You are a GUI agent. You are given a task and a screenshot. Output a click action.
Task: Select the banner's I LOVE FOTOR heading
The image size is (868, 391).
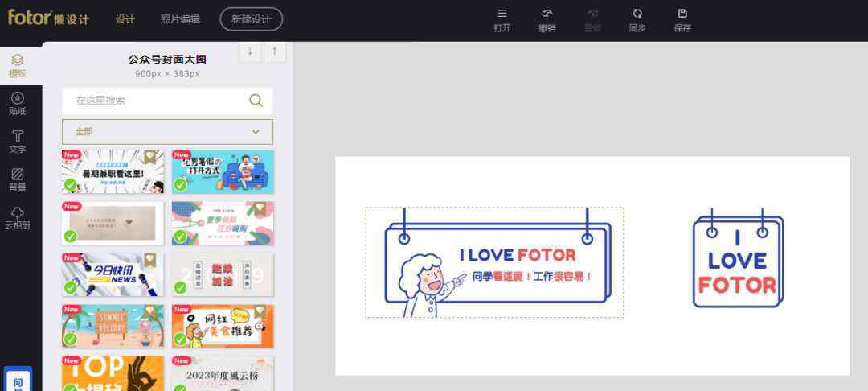click(518, 255)
